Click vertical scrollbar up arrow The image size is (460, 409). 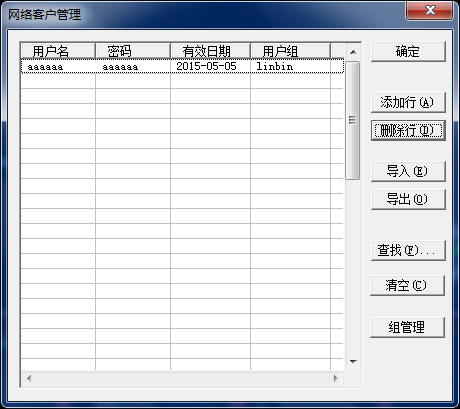click(353, 52)
